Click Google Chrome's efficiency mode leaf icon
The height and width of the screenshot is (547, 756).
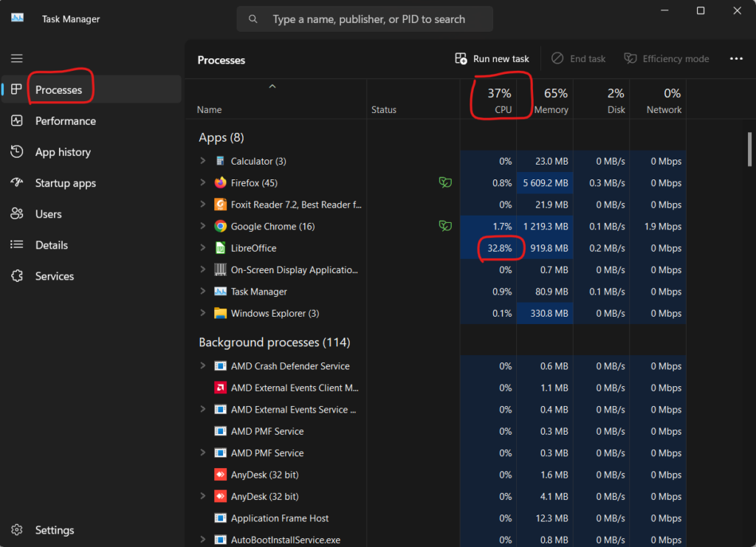tap(445, 226)
